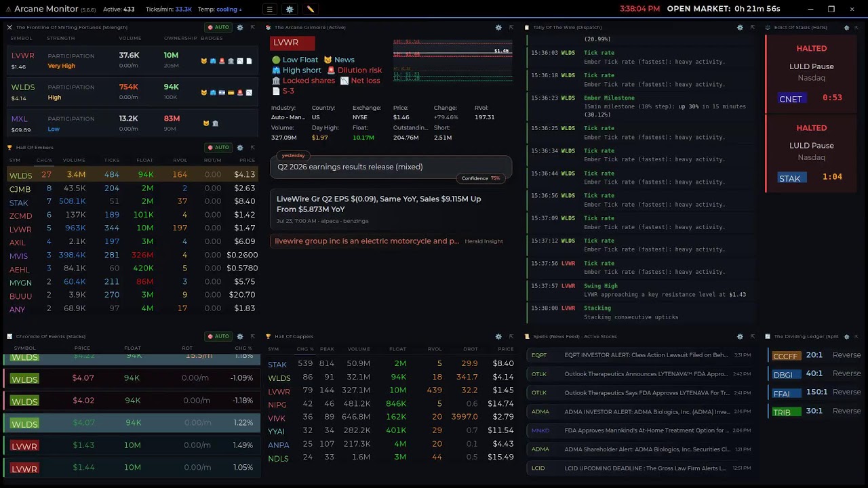Select the highlighted WLDS $4.07 1.22% stack row
This screenshot has height=488, width=868.
pyautogui.click(x=132, y=423)
